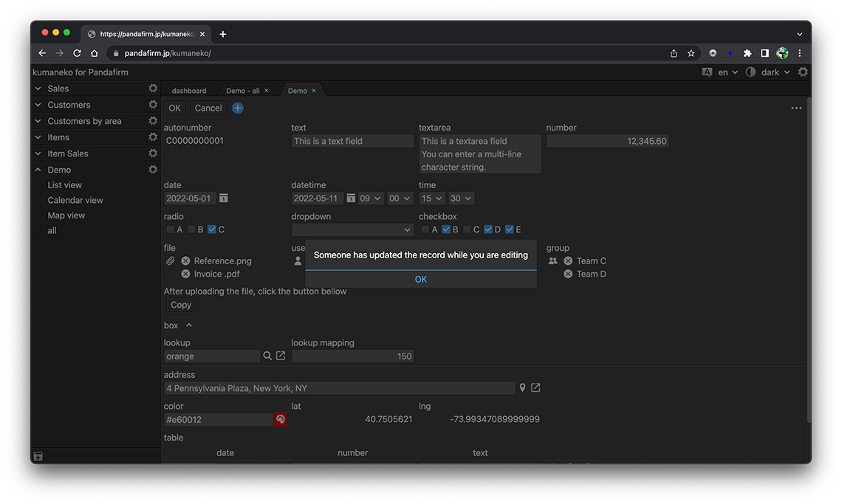Screen dimensions: 842x504
Task: Click the lookup search magnifier icon
Action: click(267, 356)
